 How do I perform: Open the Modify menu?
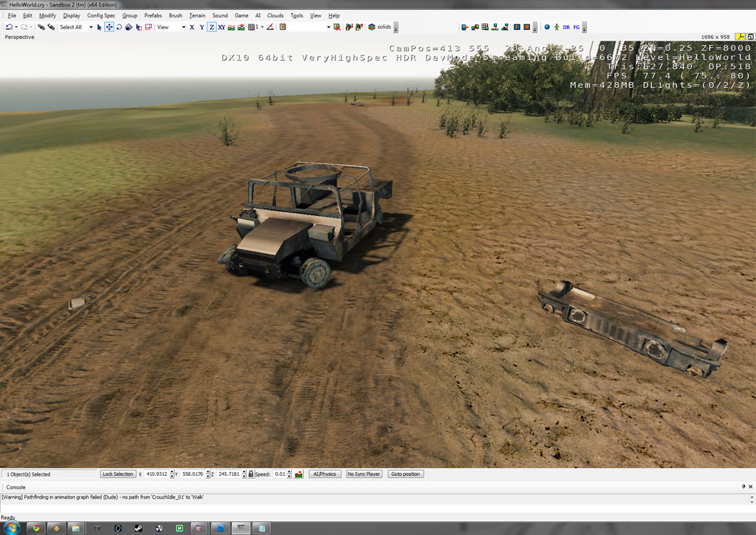coord(47,16)
